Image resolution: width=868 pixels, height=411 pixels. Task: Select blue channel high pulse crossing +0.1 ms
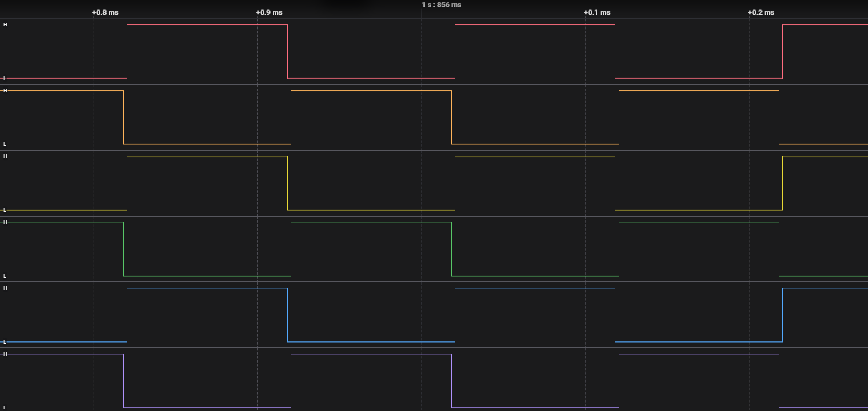[535, 315]
